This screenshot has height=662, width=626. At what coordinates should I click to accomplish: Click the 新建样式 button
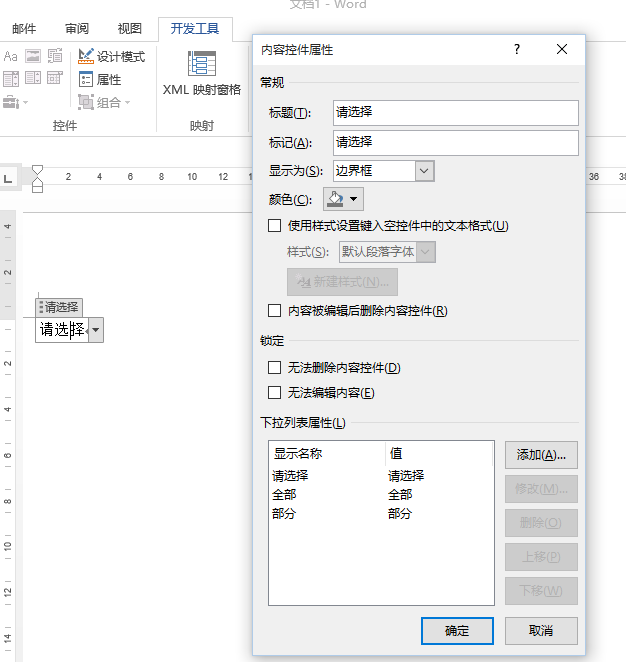[x=342, y=282]
